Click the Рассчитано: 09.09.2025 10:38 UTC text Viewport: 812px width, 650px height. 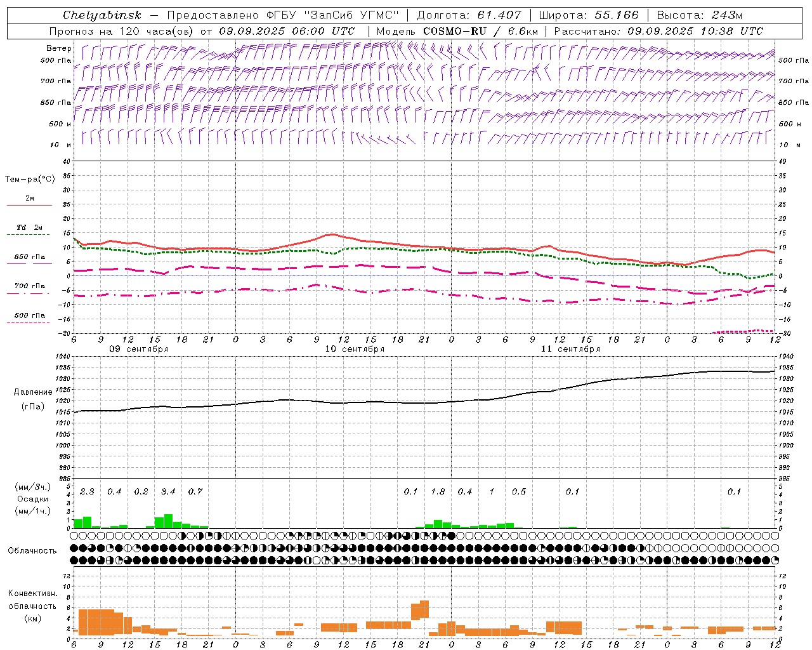[x=658, y=31]
